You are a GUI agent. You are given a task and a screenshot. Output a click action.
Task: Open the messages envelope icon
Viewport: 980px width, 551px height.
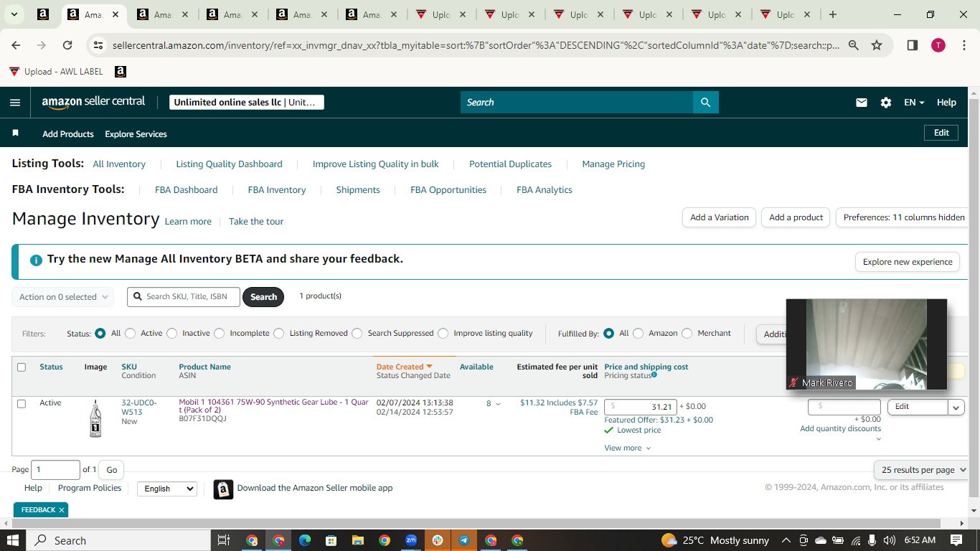(x=862, y=103)
